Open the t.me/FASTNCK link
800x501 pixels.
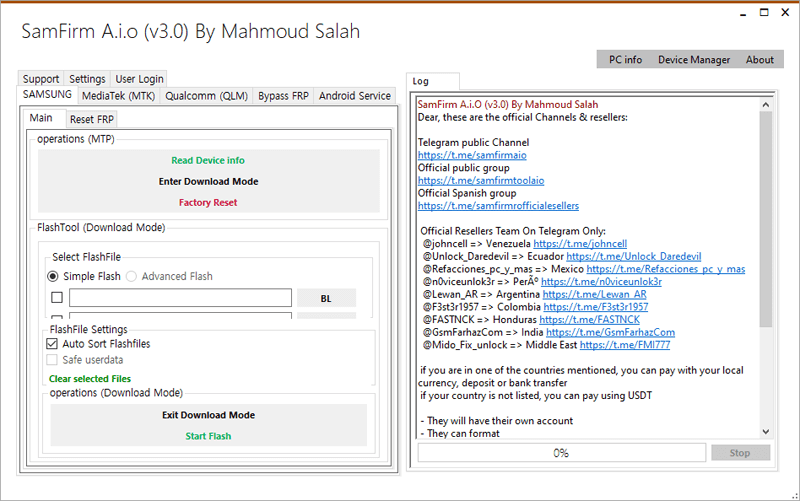tap(589, 320)
